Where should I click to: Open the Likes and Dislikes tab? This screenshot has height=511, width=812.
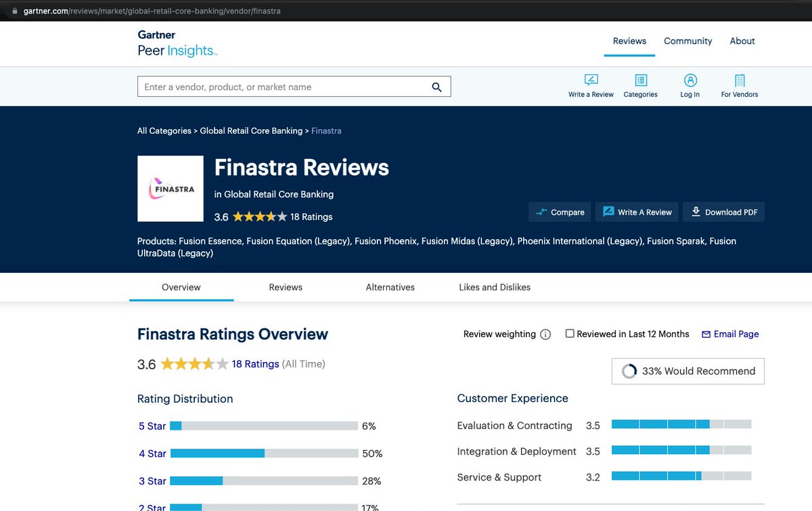(495, 287)
